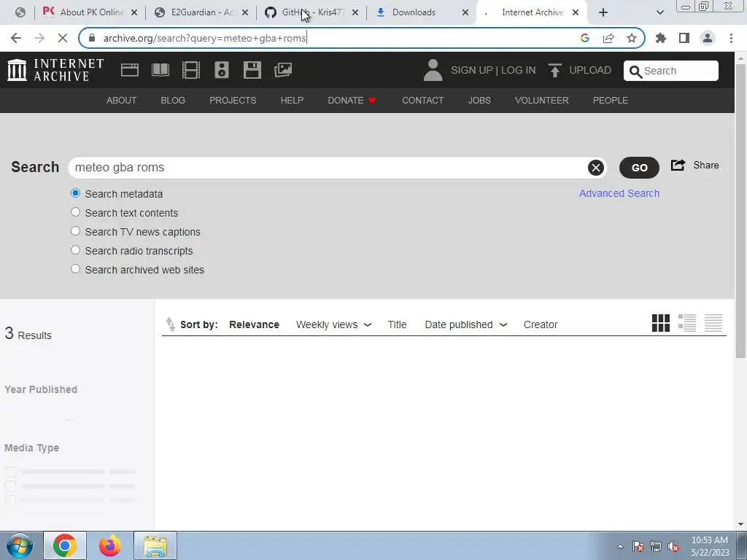Click SIGN UP link

click(x=472, y=71)
